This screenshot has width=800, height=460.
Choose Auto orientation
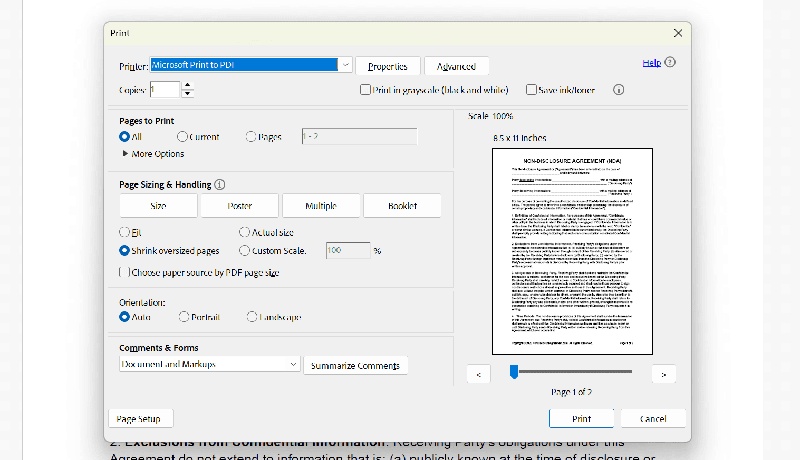click(124, 317)
